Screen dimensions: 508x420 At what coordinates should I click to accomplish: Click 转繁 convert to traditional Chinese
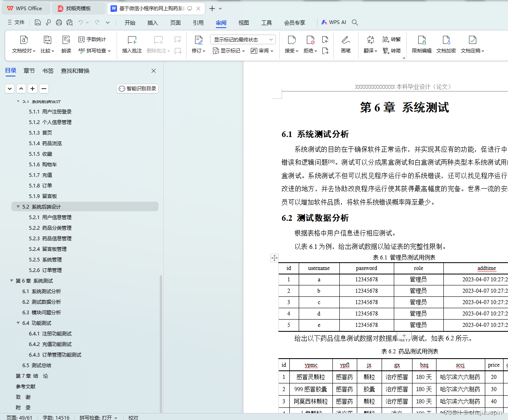(x=392, y=39)
